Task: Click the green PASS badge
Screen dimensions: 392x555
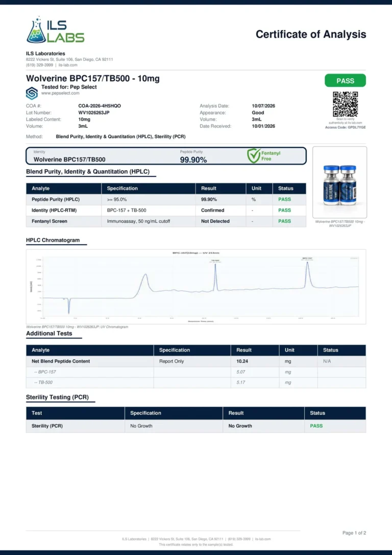Action: coord(346,81)
